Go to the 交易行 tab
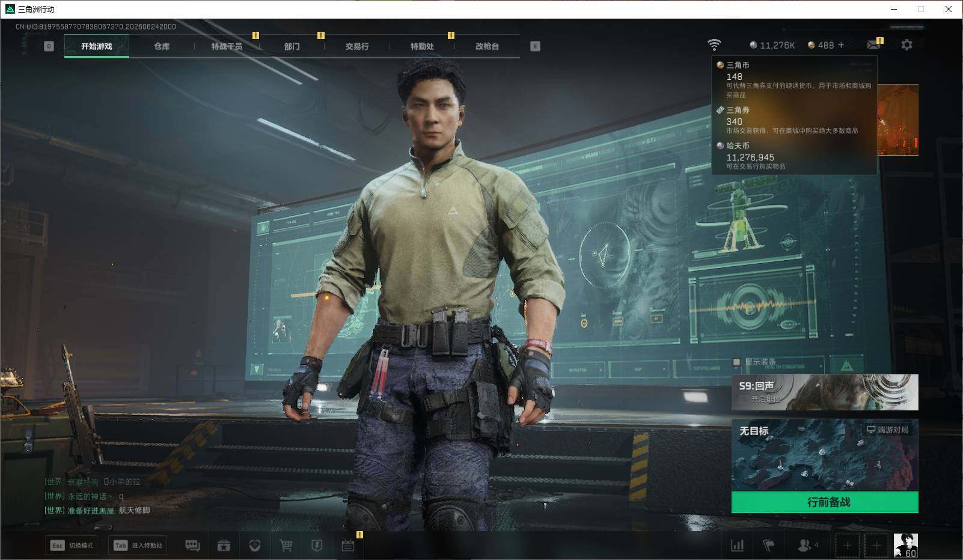Screen dimensions: 963x560 (x=357, y=46)
